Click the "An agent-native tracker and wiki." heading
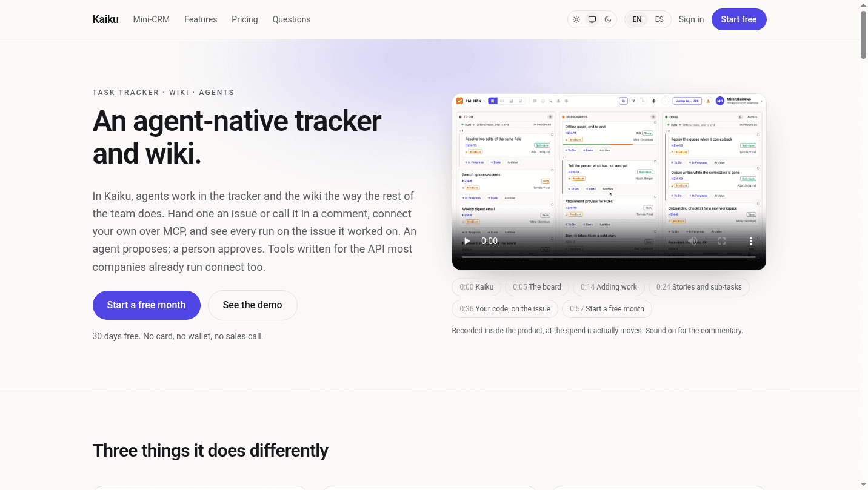The width and height of the screenshot is (868, 490). point(237,137)
